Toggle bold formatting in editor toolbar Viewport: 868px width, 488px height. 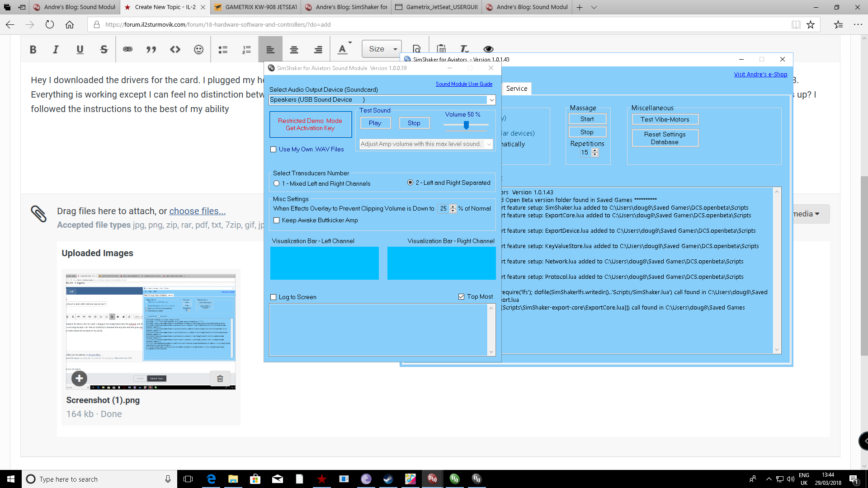click(33, 50)
